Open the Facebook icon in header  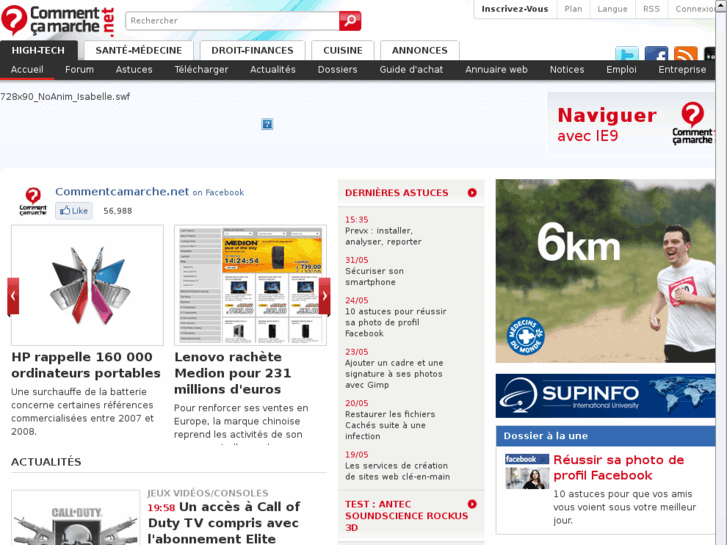tap(656, 54)
